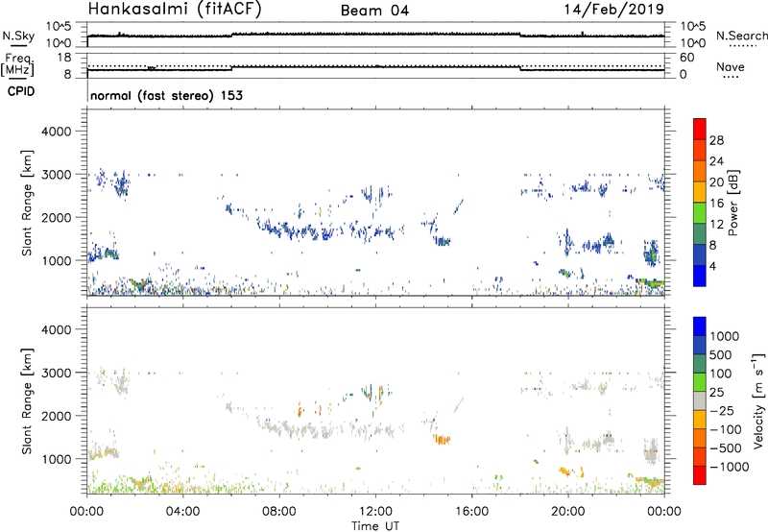Screen dimensions: 768x532
Task: Click the '1000' range tick in velocity panel
Action: [57, 459]
